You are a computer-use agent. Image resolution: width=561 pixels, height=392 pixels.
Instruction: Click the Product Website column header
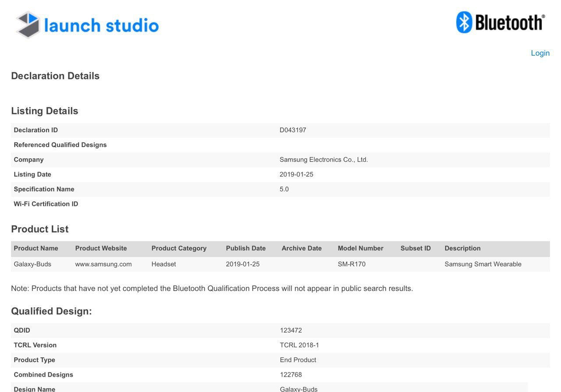pos(101,248)
